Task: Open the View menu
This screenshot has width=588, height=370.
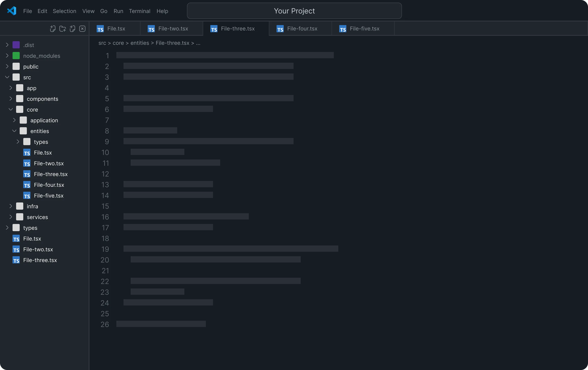Action: tap(88, 11)
